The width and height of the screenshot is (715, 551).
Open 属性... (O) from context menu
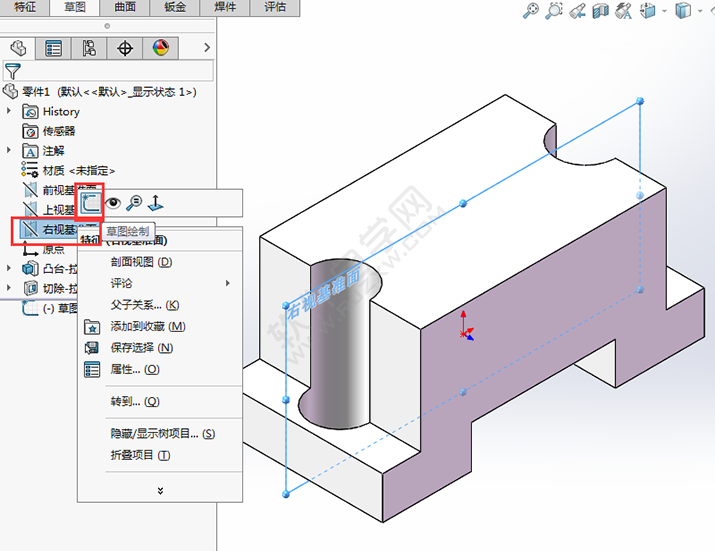coord(160,369)
